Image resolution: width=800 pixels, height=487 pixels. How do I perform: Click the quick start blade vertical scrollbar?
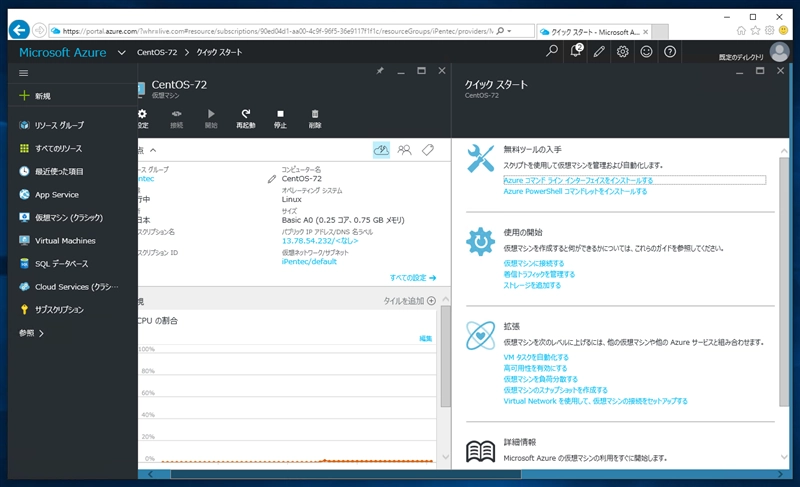tap(784, 281)
